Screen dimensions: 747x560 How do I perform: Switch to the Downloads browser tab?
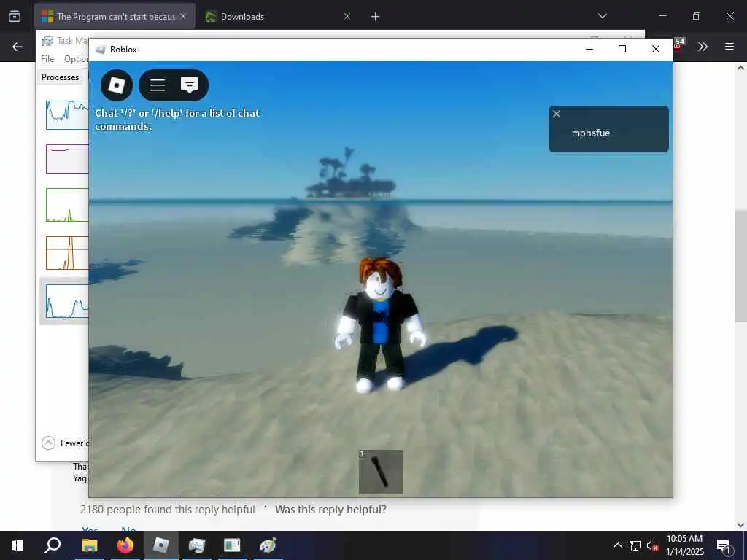242,17
